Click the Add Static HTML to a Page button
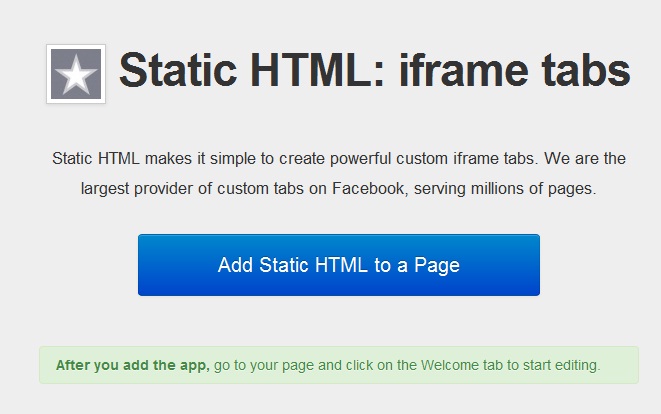Viewport: 661px width, 414px height. 339,265
